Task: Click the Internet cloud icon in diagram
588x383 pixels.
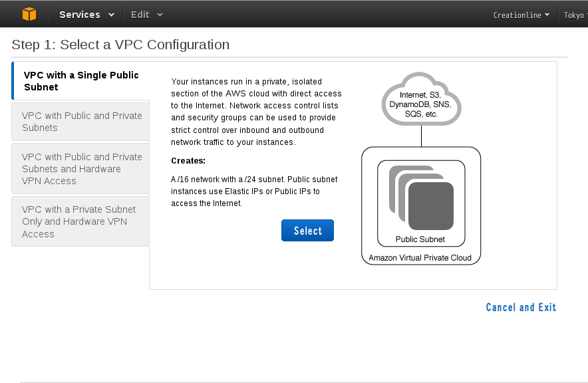Action: pyautogui.click(x=421, y=99)
